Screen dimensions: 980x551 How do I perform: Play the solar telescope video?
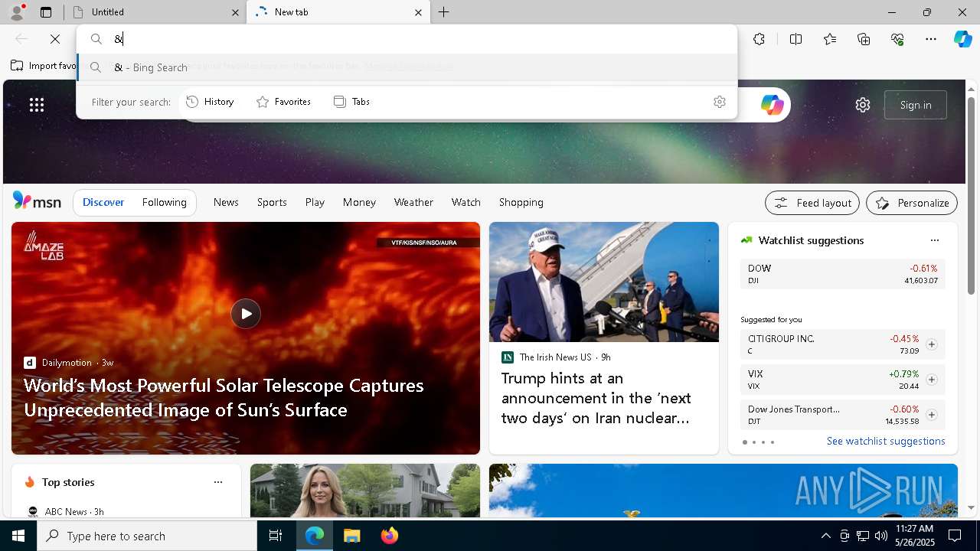coord(246,314)
